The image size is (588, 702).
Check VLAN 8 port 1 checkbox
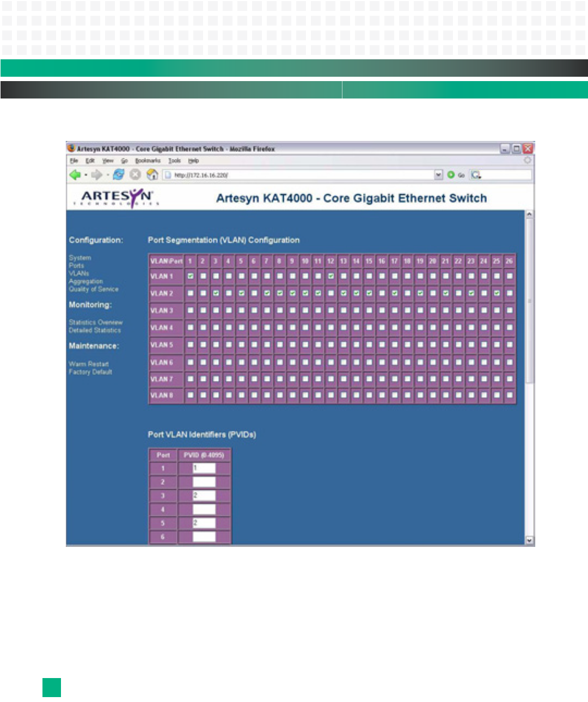pyautogui.click(x=191, y=396)
